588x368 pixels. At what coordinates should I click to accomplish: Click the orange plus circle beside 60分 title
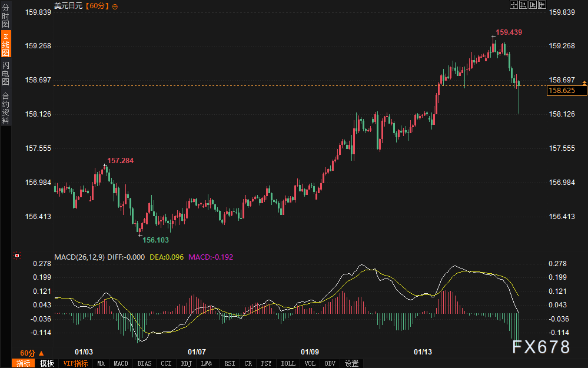pyautogui.click(x=115, y=6)
